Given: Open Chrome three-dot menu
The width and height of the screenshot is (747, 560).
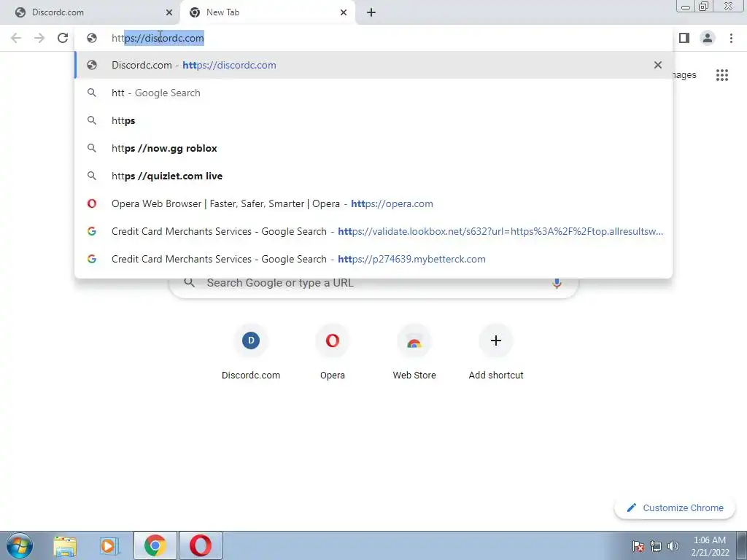Looking at the screenshot, I should tap(731, 38).
